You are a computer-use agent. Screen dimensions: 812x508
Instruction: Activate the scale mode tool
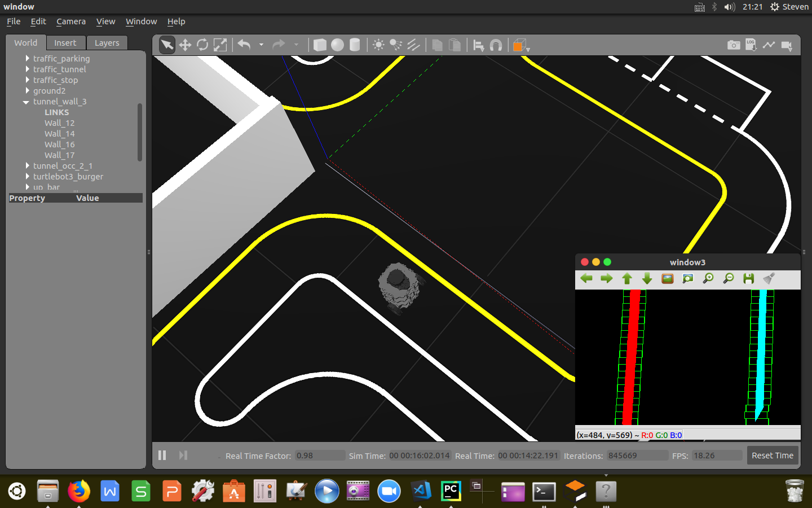tap(220, 45)
